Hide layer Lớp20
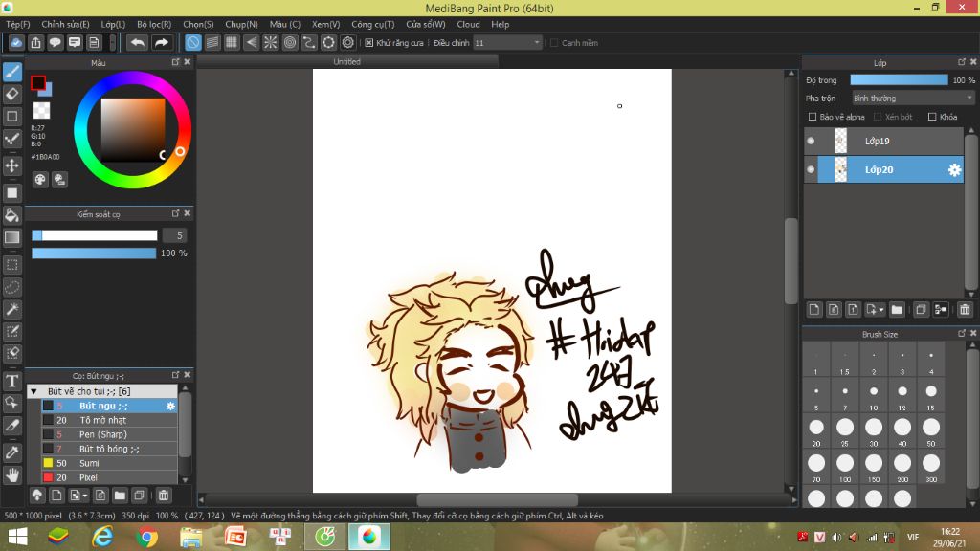This screenshot has width=980, height=551. tap(811, 170)
